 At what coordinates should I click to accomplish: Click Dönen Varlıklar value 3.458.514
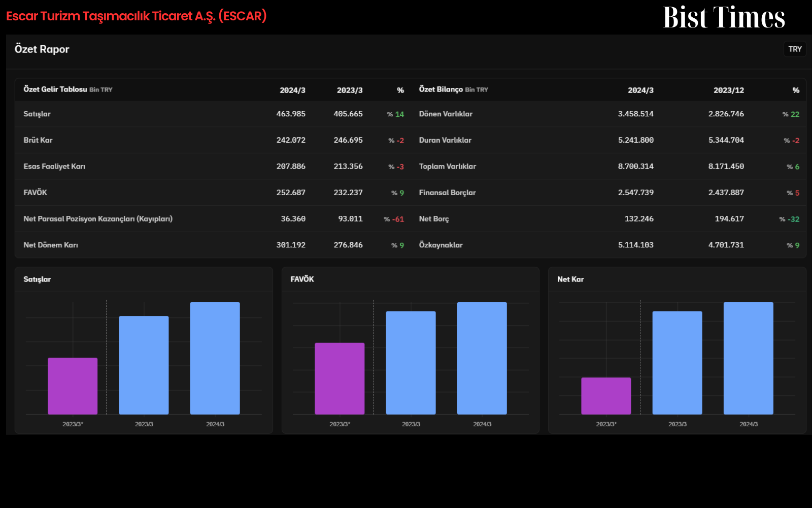pyautogui.click(x=636, y=114)
